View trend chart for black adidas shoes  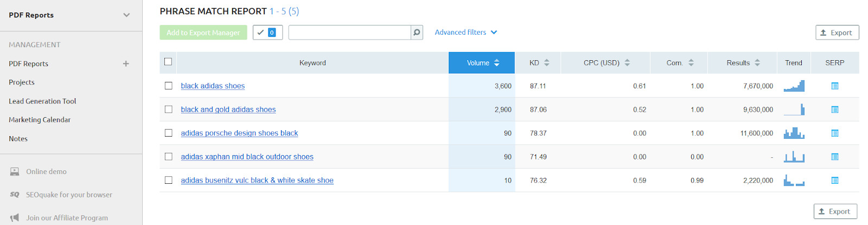click(x=794, y=86)
